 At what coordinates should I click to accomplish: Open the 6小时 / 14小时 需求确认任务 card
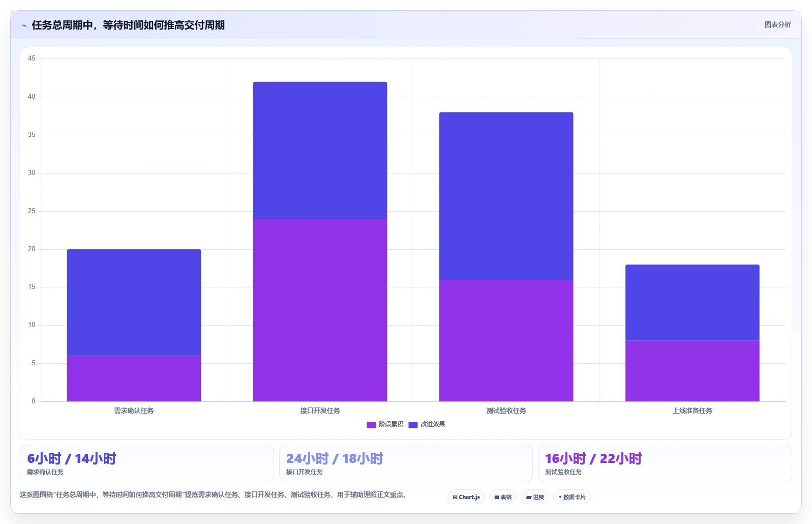pos(147,463)
